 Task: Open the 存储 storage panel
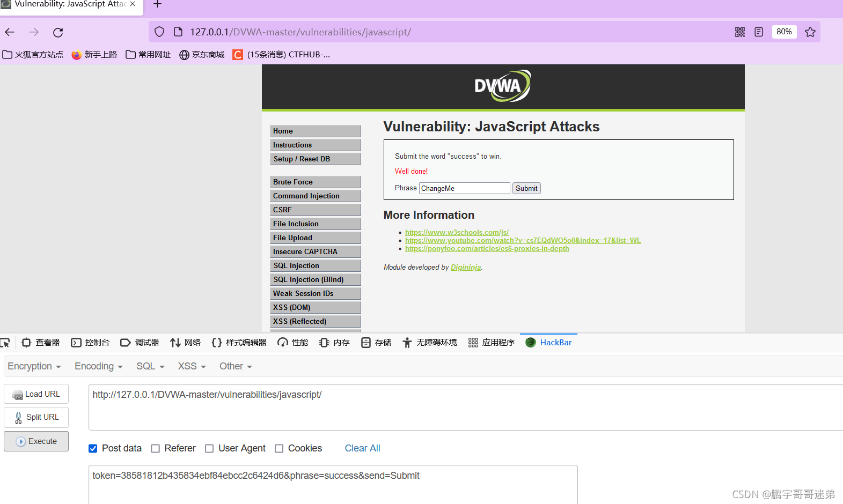tap(376, 343)
